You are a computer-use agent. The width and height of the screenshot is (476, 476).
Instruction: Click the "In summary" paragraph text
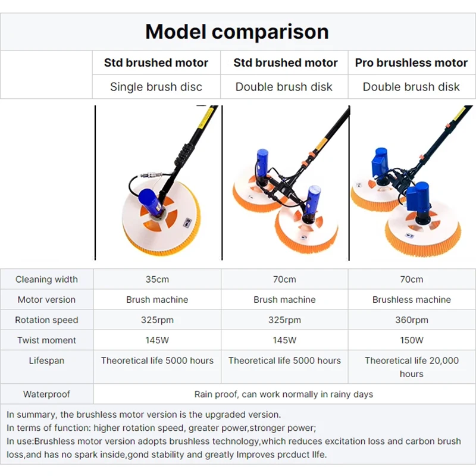(x=143, y=415)
